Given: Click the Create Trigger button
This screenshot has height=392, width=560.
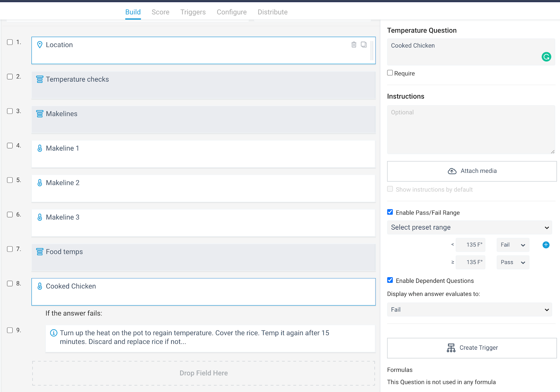Looking at the screenshot, I should click(x=472, y=348).
